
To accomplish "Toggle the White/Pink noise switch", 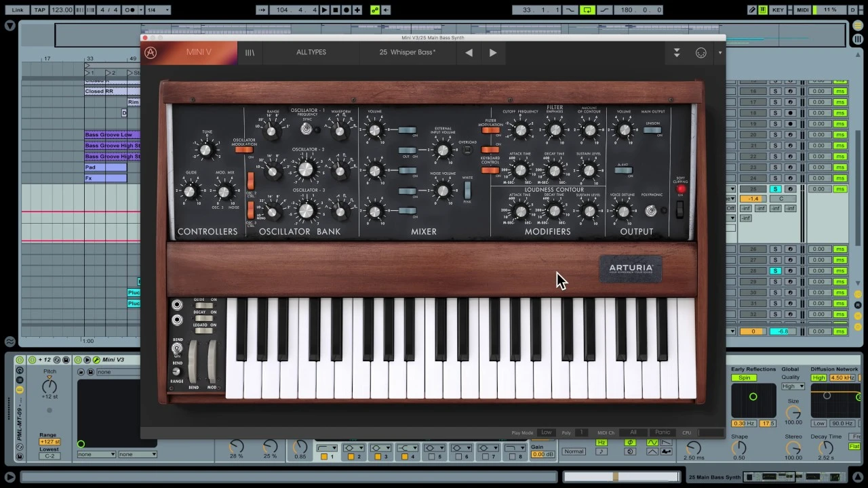I will [467, 190].
